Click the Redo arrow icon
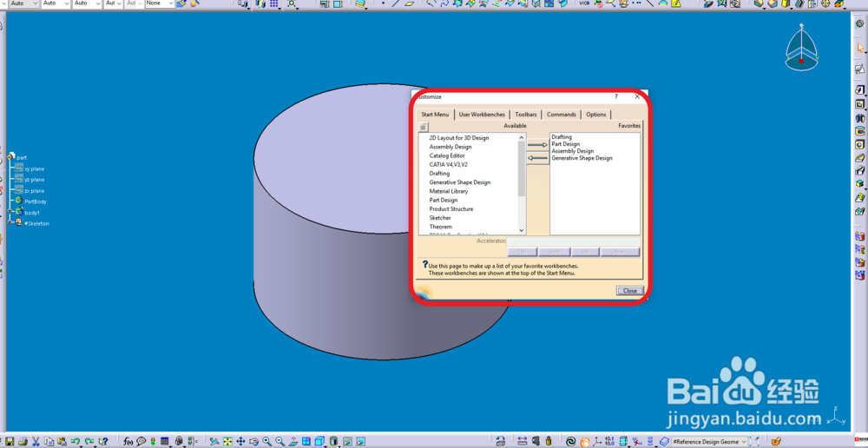The height and width of the screenshot is (448, 868). click(x=89, y=441)
